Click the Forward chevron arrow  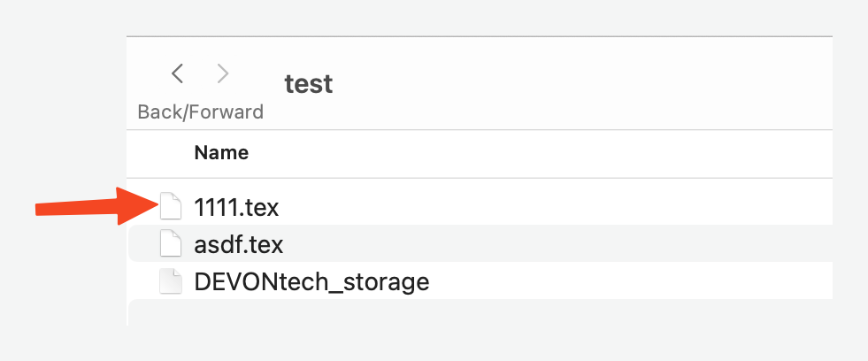[223, 73]
